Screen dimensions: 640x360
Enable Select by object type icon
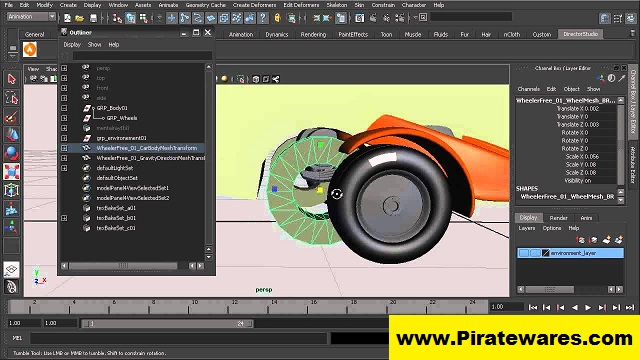click(130, 18)
